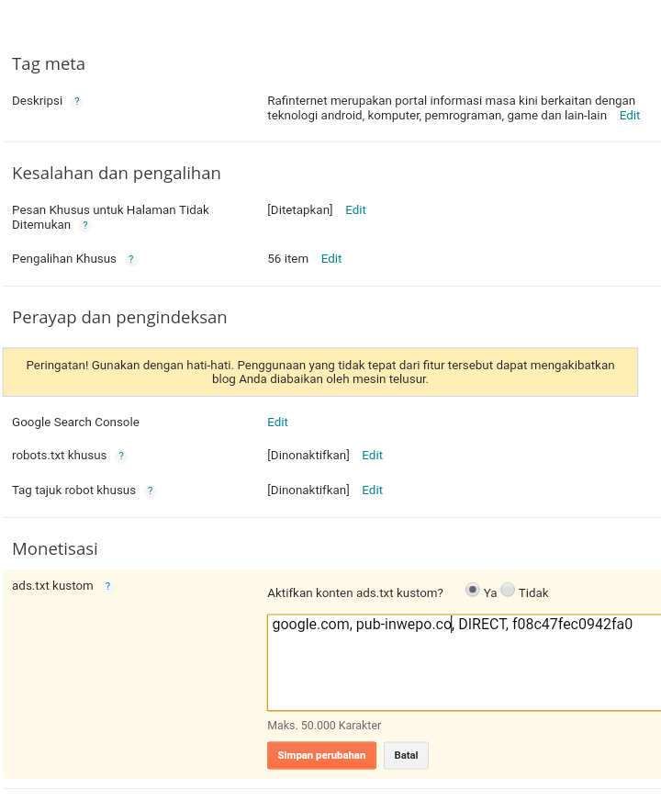
Task: Click the Monetisasi section heading
Action: [x=56, y=549]
